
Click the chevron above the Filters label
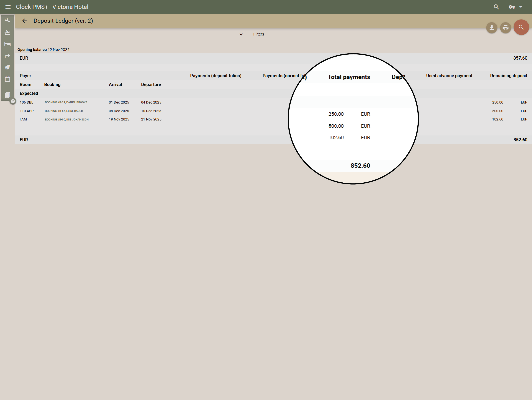241,34
